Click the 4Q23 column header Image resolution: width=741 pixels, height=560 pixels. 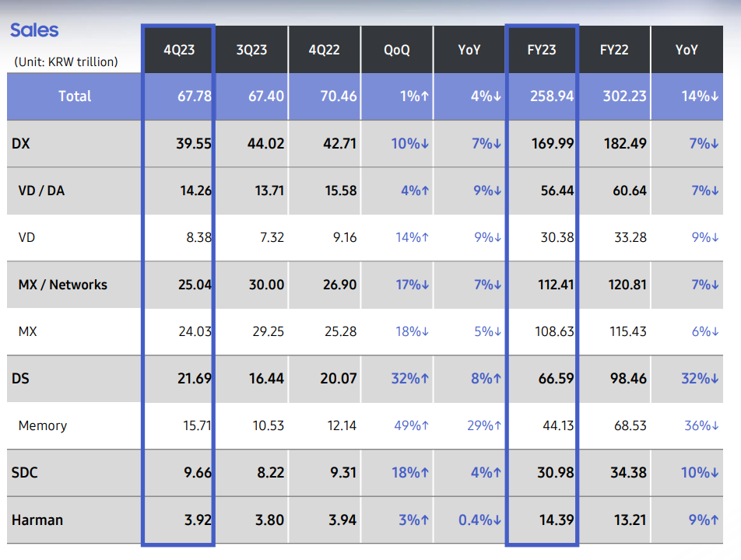pyautogui.click(x=178, y=50)
